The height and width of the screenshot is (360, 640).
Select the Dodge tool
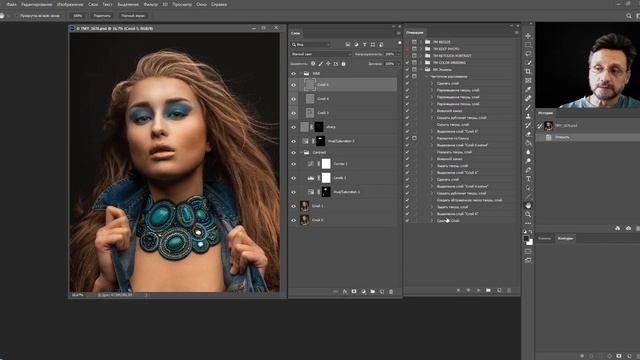[x=528, y=161]
